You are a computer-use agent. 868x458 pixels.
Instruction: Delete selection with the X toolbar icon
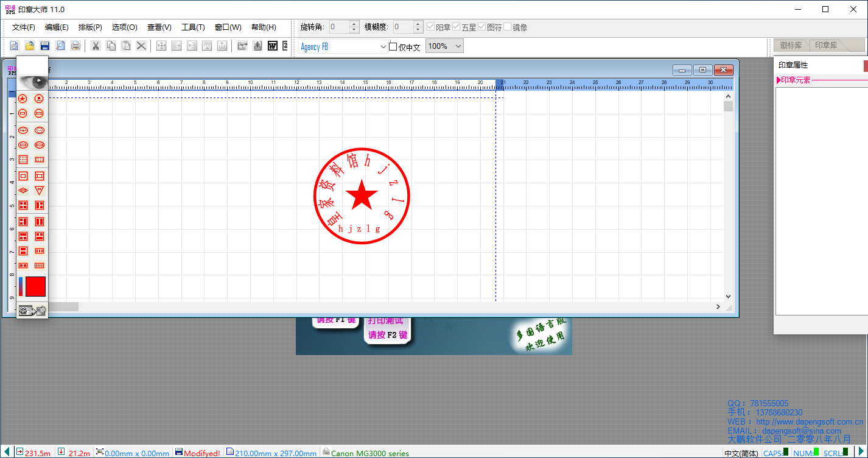tap(141, 46)
